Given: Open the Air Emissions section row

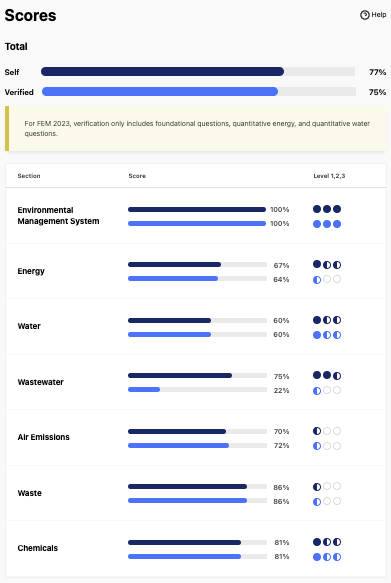Looking at the screenshot, I should pyautogui.click(x=196, y=437).
